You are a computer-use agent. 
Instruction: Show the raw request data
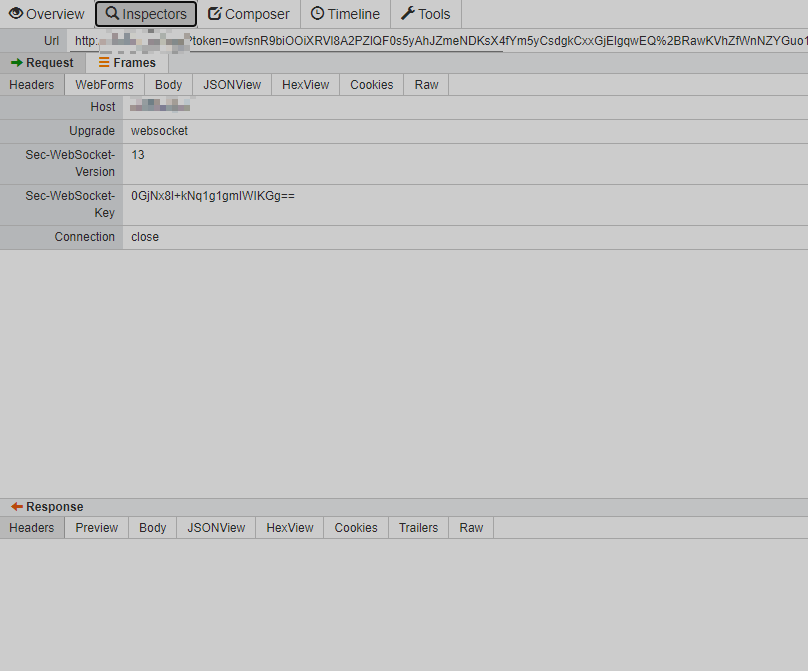tap(426, 85)
